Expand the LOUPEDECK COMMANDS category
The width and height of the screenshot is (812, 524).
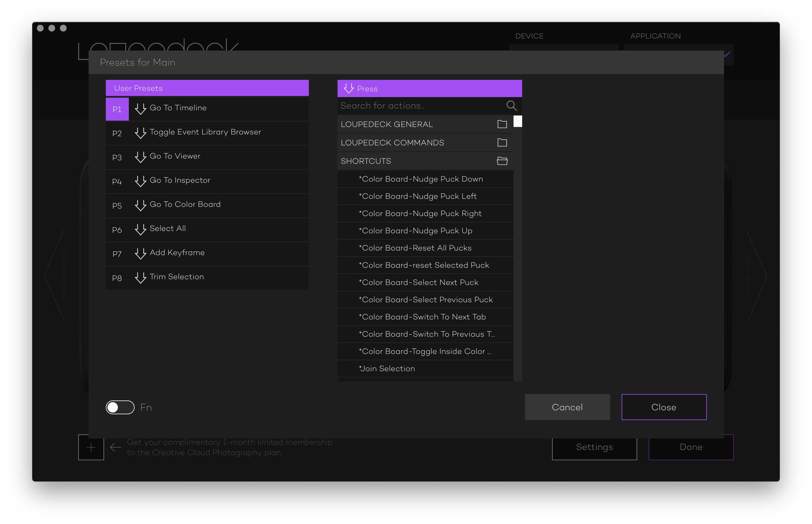point(392,142)
